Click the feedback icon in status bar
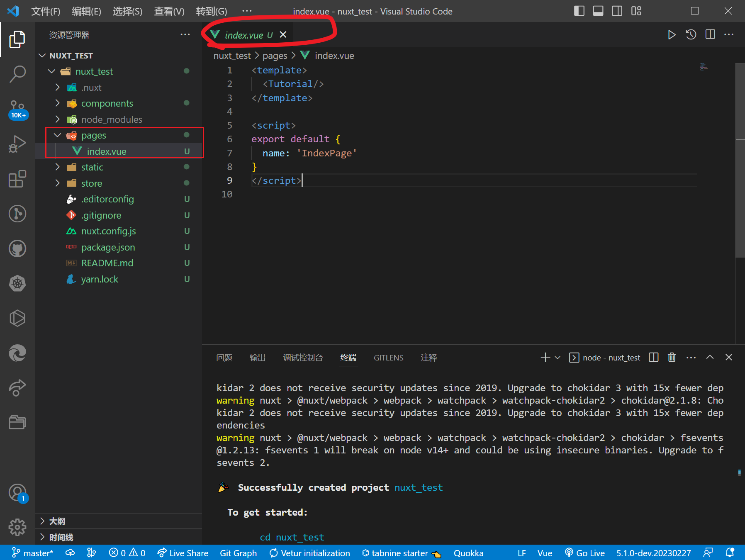Image resolution: width=745 pixels, height=560 pixels. [708, 553]
